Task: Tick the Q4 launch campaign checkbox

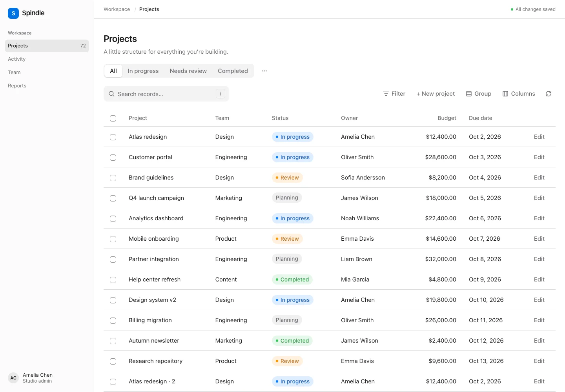Action: coord(113,198)
